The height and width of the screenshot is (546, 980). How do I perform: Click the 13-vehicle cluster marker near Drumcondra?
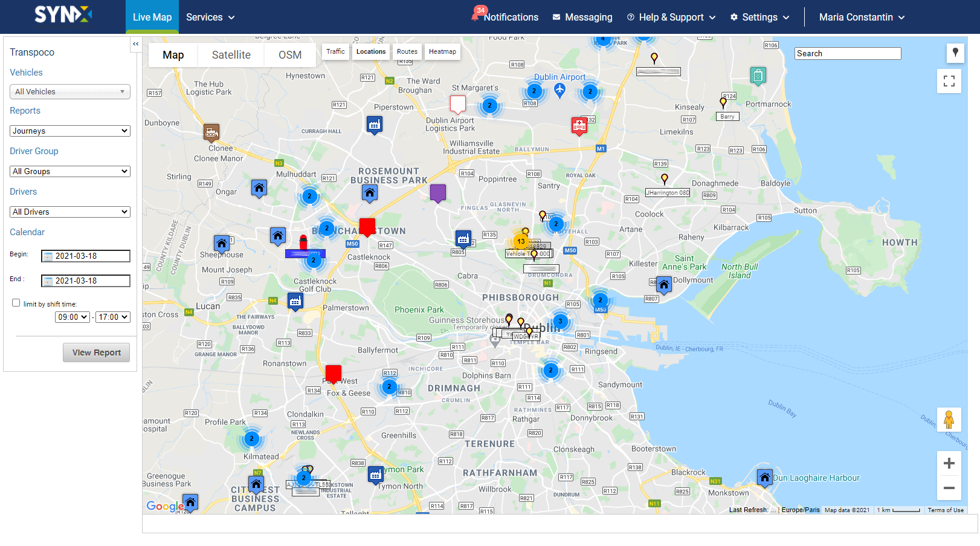tap(521, 241)
